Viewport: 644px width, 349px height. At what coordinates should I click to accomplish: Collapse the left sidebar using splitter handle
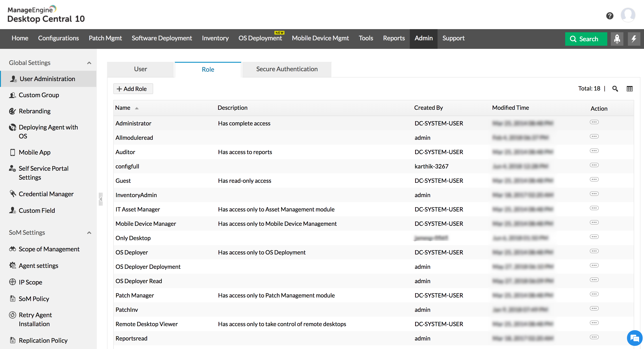[101, 199]
